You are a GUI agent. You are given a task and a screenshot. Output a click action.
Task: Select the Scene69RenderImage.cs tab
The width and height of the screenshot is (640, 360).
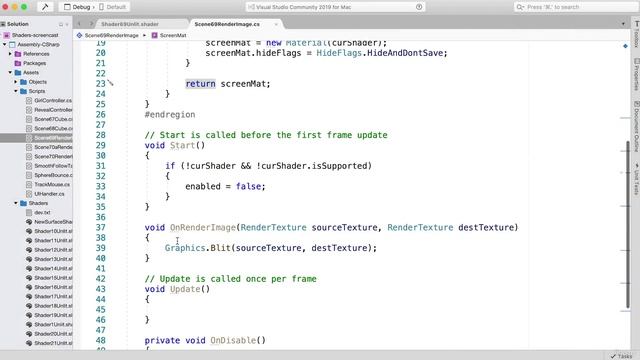[227, 24]
